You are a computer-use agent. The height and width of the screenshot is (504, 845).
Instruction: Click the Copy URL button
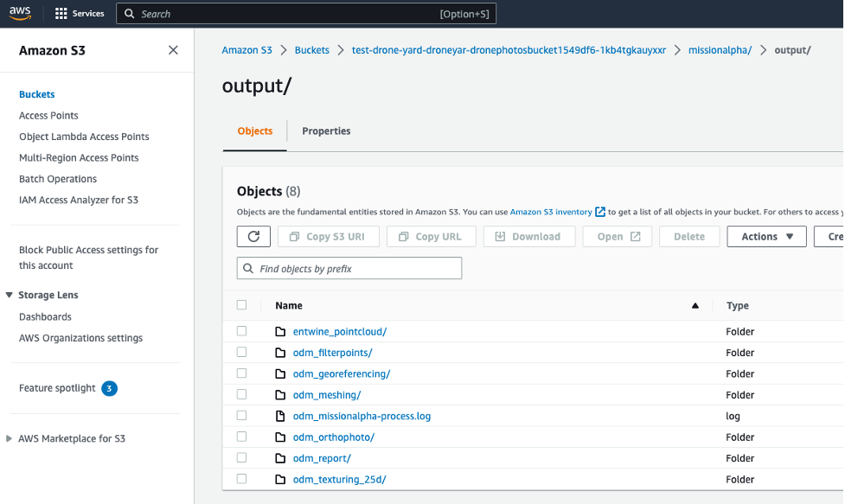point(431,236)
